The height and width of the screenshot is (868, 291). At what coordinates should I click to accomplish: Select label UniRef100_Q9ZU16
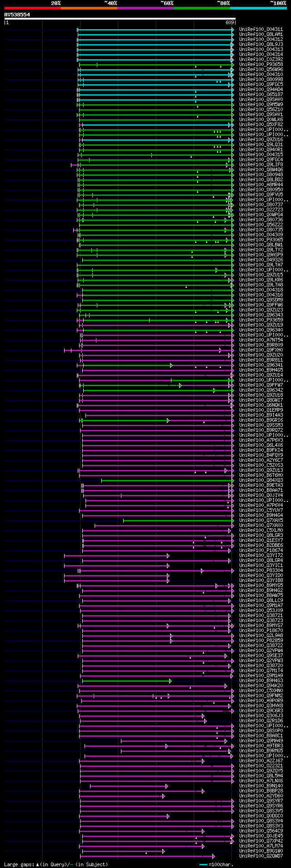pos(261,140)
